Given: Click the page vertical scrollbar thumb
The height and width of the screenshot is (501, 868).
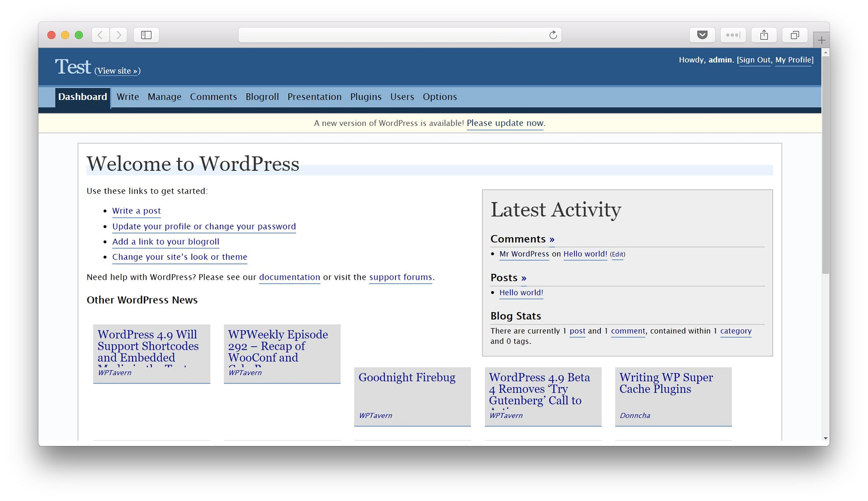Looking at the screenshot, I should 826,165.
